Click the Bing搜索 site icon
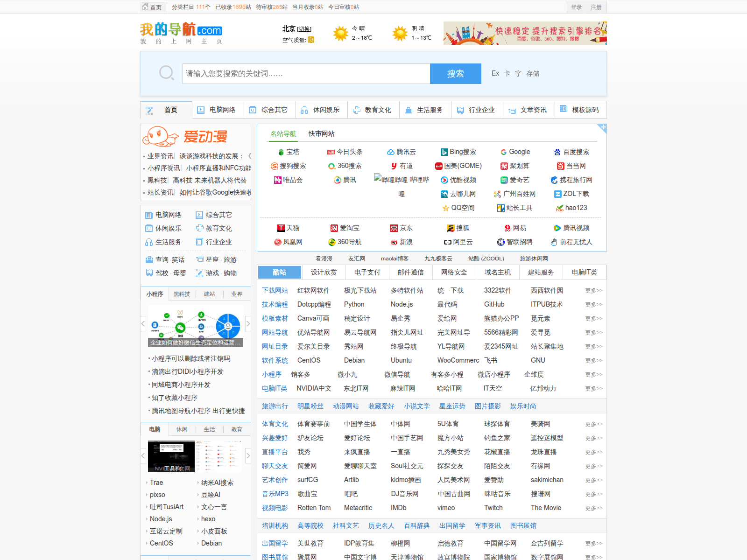The image size is (747, 560). tap(444, 152)
